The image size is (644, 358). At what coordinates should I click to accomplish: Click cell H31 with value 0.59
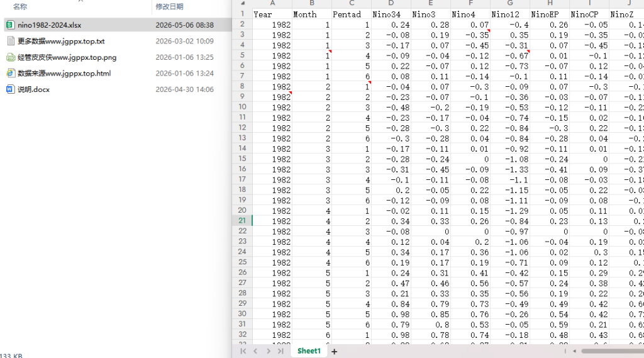point(550,324)
